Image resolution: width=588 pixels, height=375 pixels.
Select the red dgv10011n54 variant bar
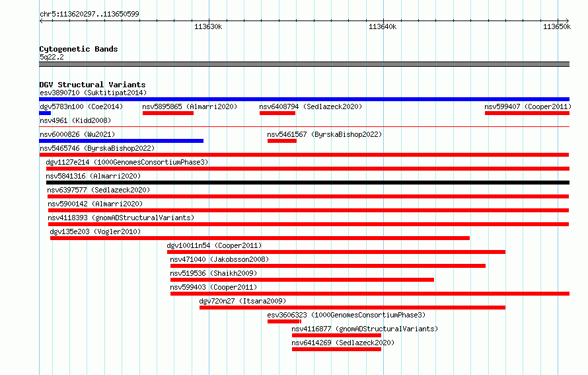pos(336,252)
